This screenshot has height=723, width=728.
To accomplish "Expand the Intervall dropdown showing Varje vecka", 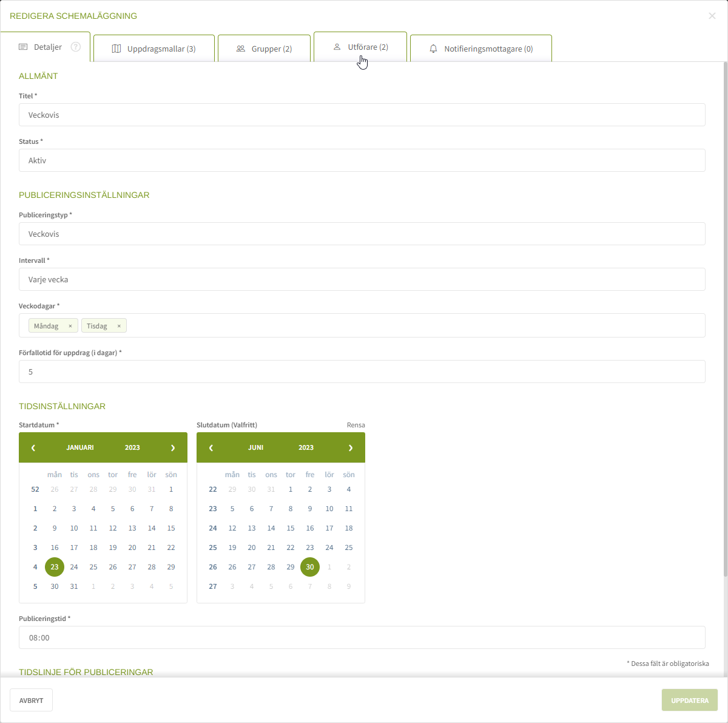I will (362, 279).
